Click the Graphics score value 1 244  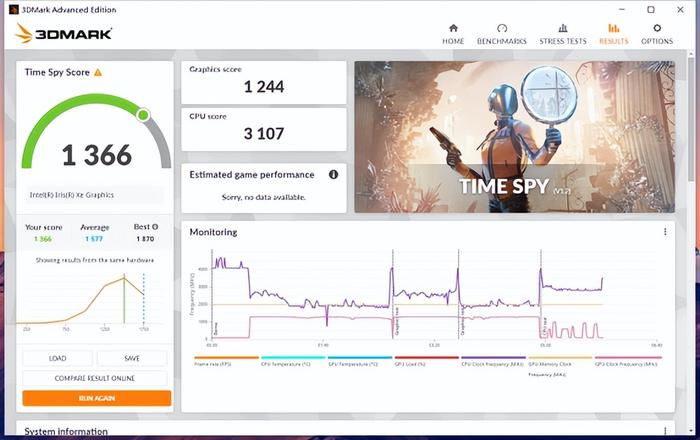[x=264, y=87]
